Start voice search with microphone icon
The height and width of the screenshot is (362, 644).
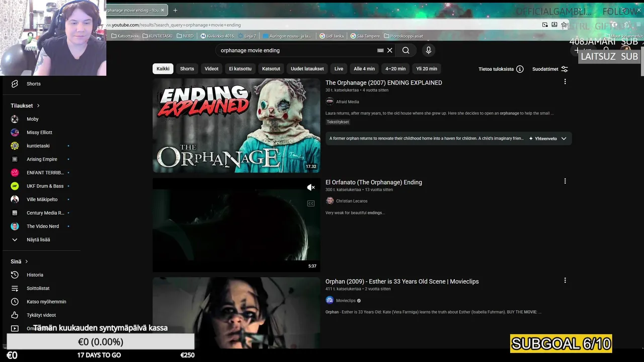429,50
